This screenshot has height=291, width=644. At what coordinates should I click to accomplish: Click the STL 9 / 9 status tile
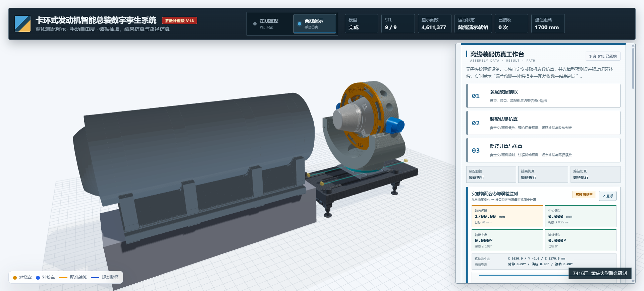pyautogui.click(x=398, y=24)
